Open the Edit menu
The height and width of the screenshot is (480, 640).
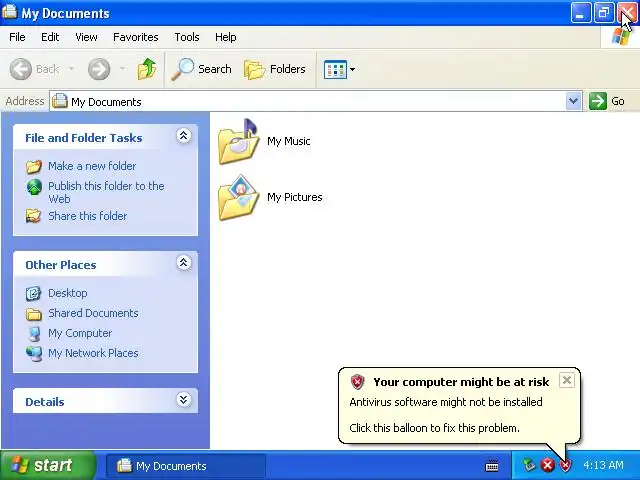click(50, 37)
